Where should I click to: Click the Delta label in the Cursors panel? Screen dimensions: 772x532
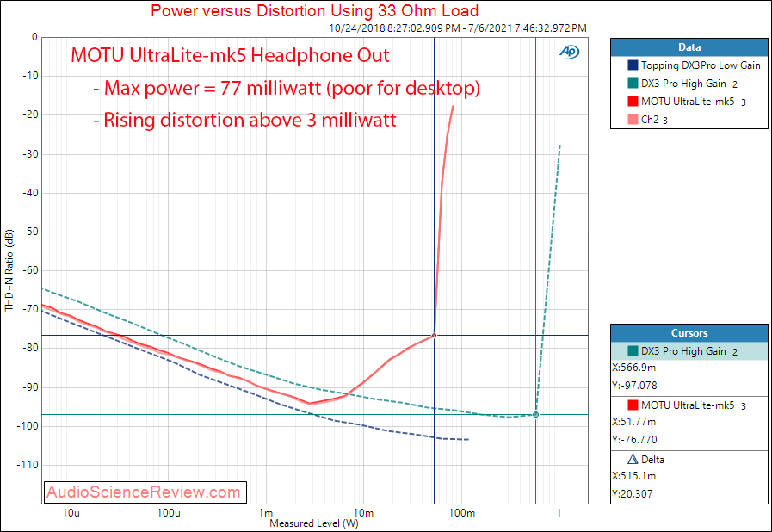click(653, 460)
